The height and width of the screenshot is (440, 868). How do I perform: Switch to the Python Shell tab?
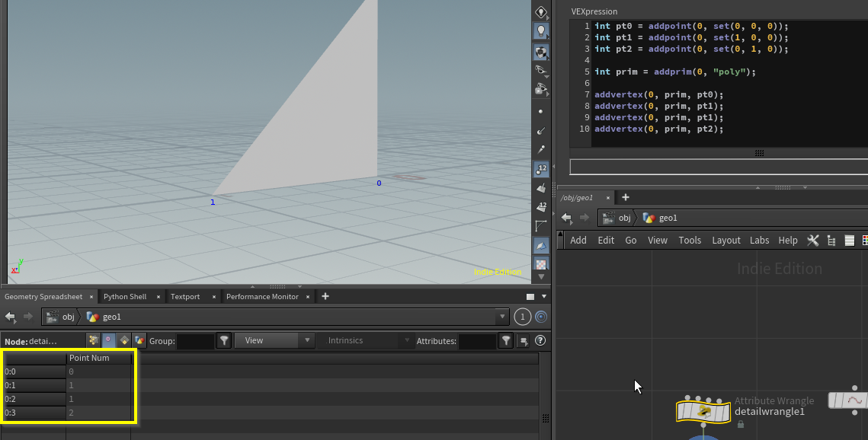pos(125,296)
